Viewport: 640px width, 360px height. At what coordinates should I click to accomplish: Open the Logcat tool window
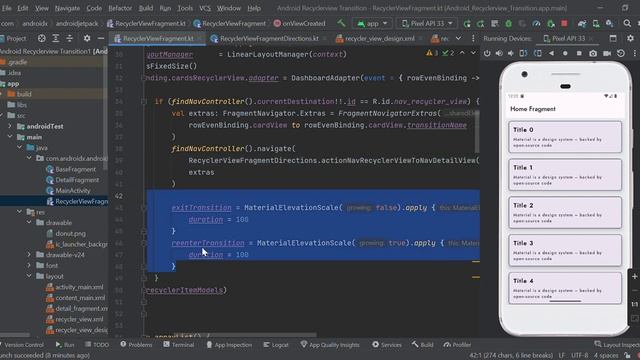point(276,345)
